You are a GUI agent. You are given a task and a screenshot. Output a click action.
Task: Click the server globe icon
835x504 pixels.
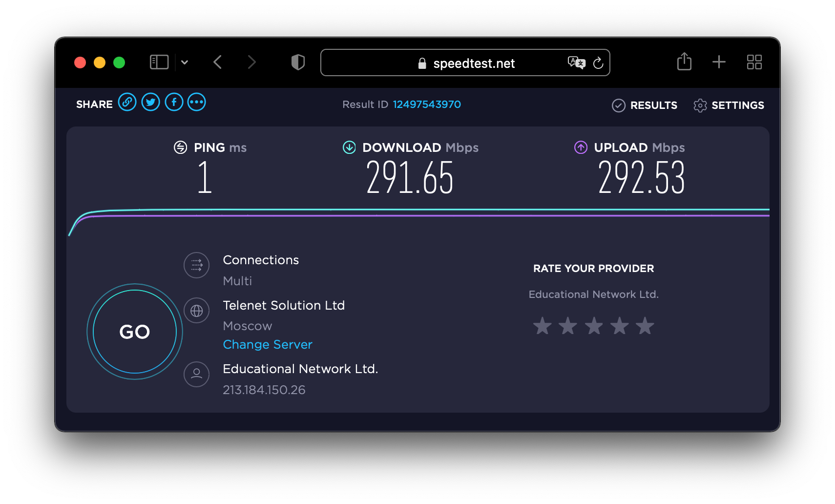[196, 311]
